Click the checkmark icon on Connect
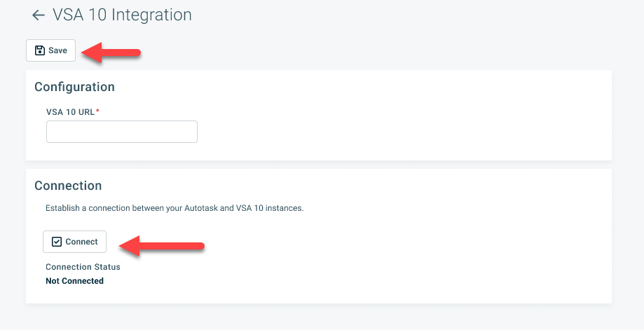 coord(57,242)
